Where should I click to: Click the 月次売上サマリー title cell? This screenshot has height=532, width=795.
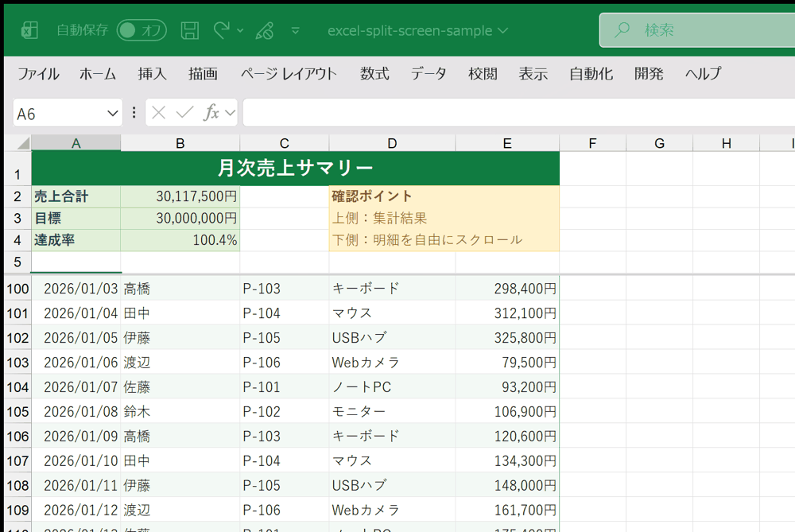[x=295, y=168]
